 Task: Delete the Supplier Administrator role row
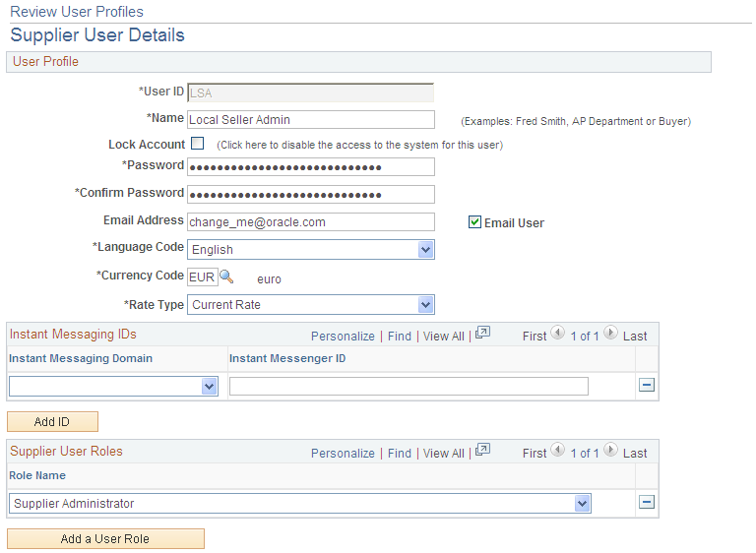[x=647, y=502]
